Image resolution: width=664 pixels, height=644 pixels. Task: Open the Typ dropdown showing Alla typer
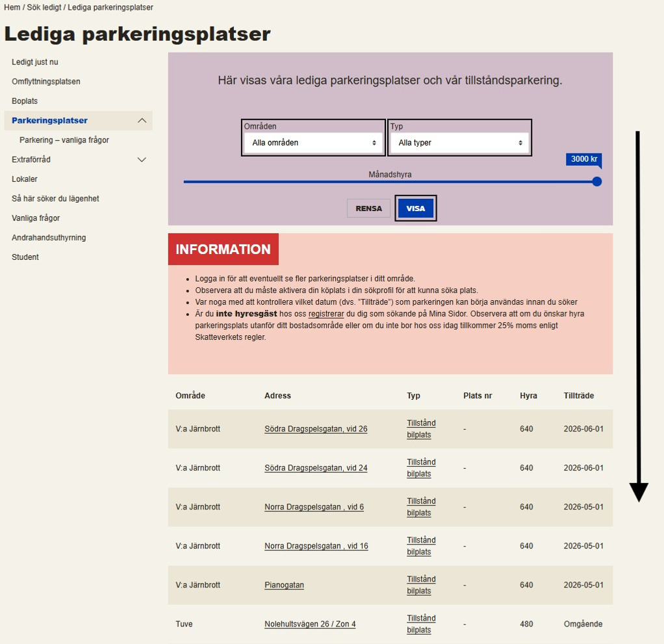(x=459, y=142)
